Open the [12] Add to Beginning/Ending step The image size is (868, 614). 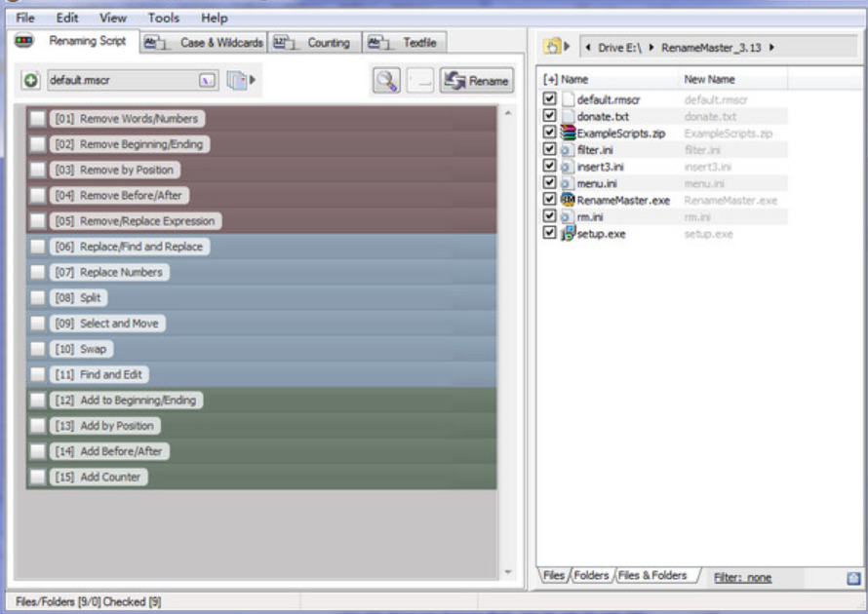(x=126, y=400)
